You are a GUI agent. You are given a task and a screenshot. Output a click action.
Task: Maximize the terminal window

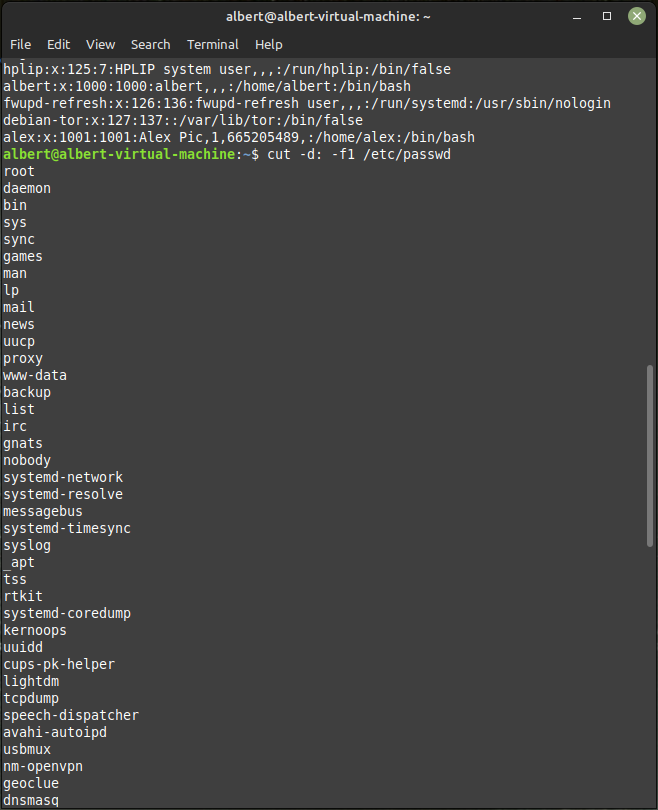click(x=607, y=17)
